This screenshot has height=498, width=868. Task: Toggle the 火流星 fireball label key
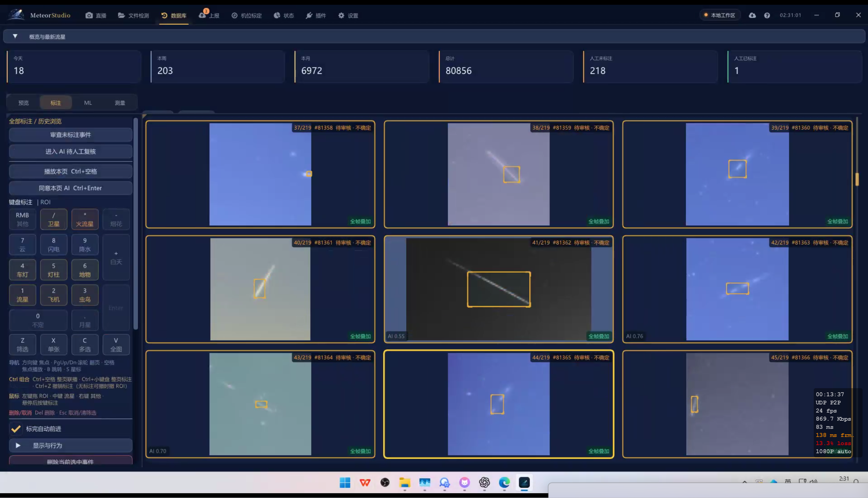click(x=84, y=219)
